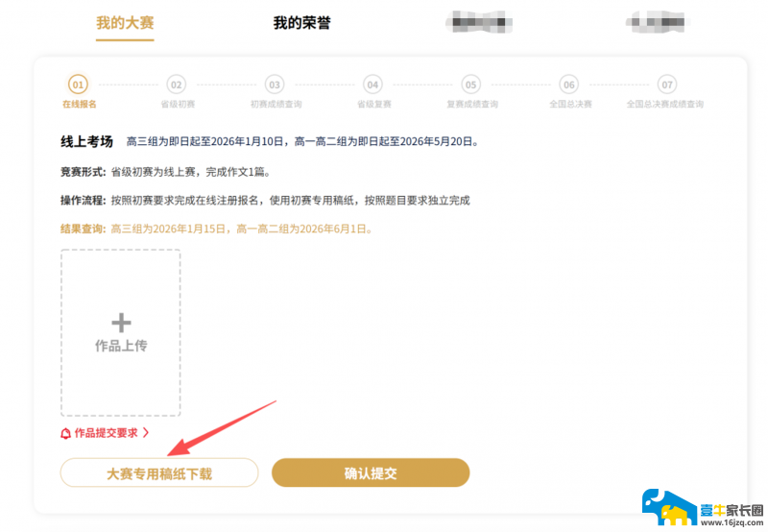768x532 pixels.
Task: Click the 线上考场 heading
Action: click(86, 141)
